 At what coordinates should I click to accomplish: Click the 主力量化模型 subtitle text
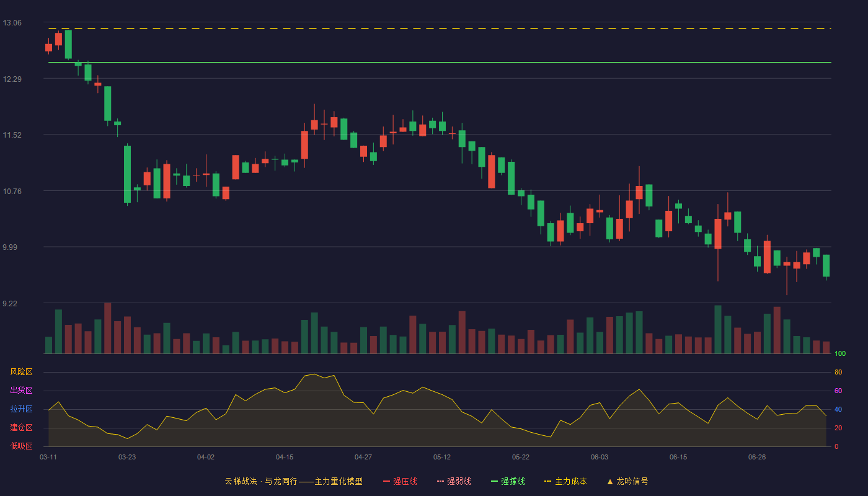point(339,481)
